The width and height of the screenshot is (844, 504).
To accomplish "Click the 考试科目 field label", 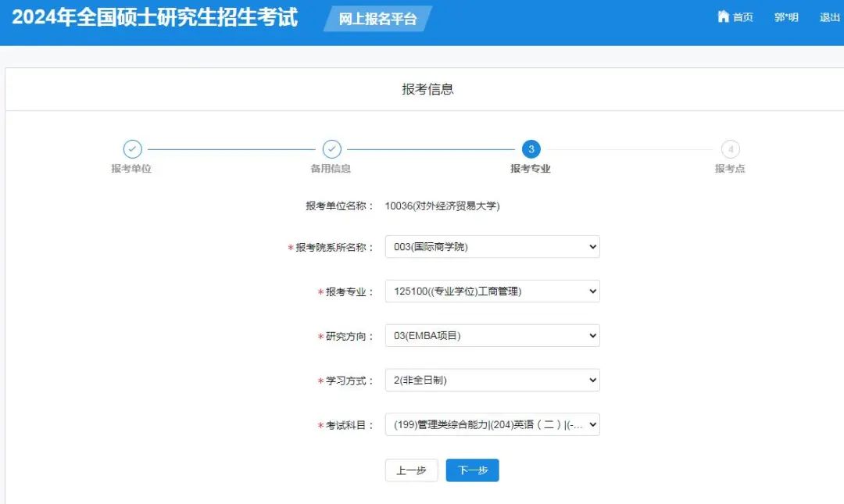I will [x=349, y=425].
